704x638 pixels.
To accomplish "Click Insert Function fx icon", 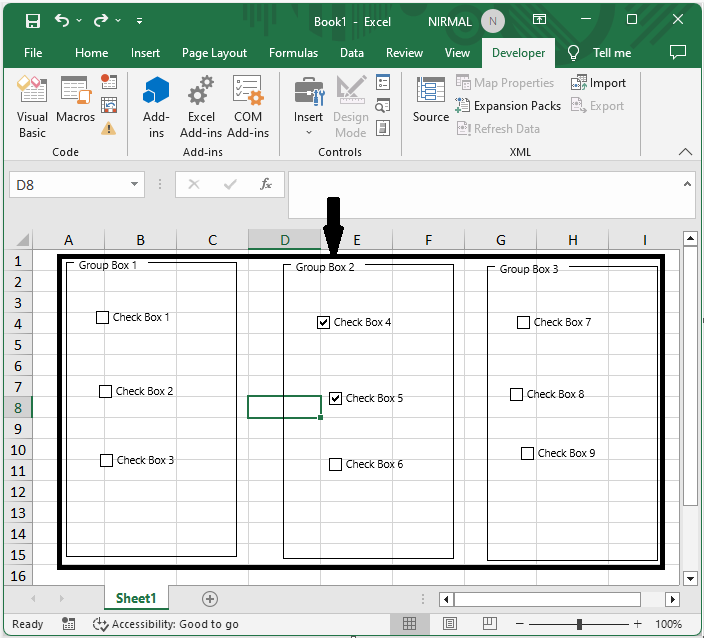I will [266, 184].
